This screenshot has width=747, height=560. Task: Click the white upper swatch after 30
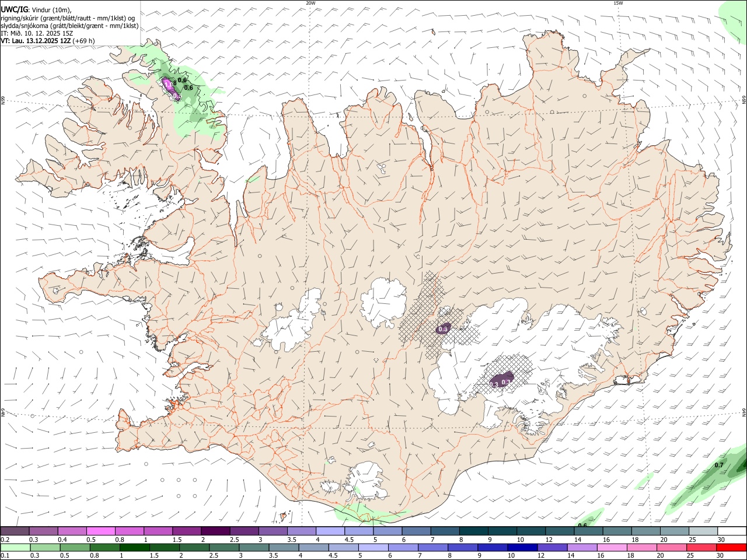[731, 531]
